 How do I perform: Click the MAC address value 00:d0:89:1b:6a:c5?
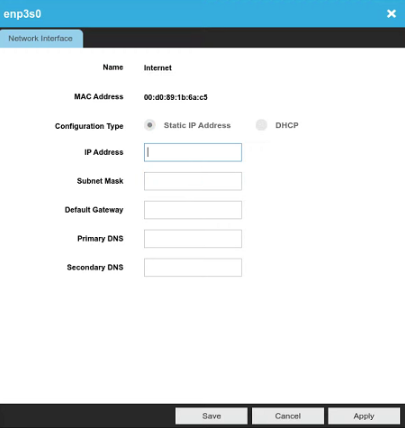click(x=176, y=97)
